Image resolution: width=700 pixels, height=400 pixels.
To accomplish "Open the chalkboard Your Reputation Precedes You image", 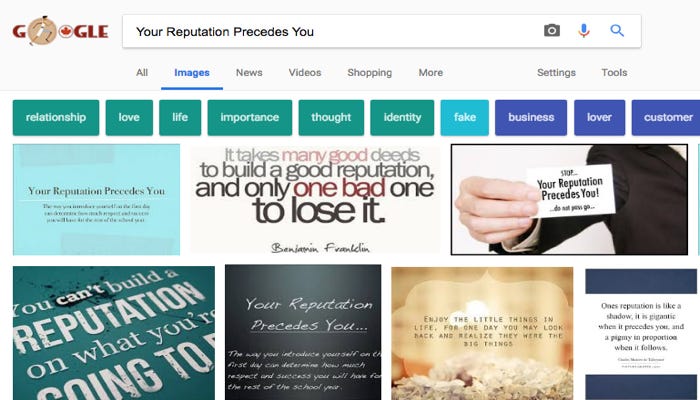I will coord(303,333).
